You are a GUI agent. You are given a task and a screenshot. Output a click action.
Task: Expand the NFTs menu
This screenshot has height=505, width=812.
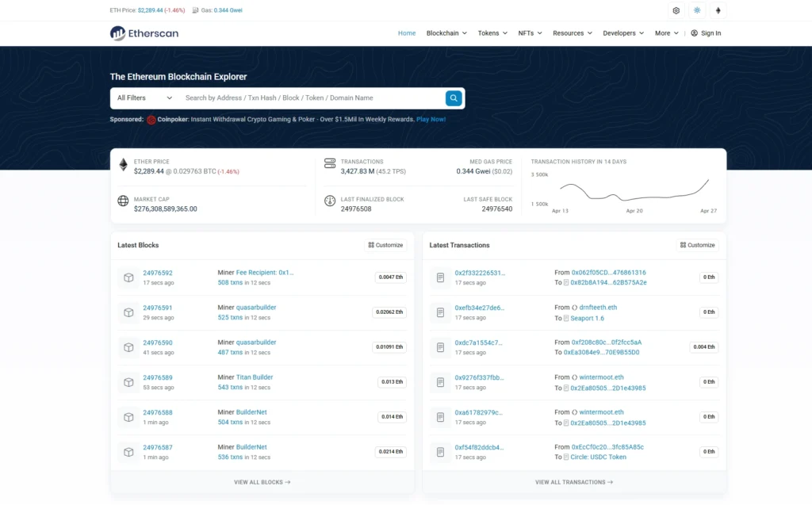pos(530,33)
